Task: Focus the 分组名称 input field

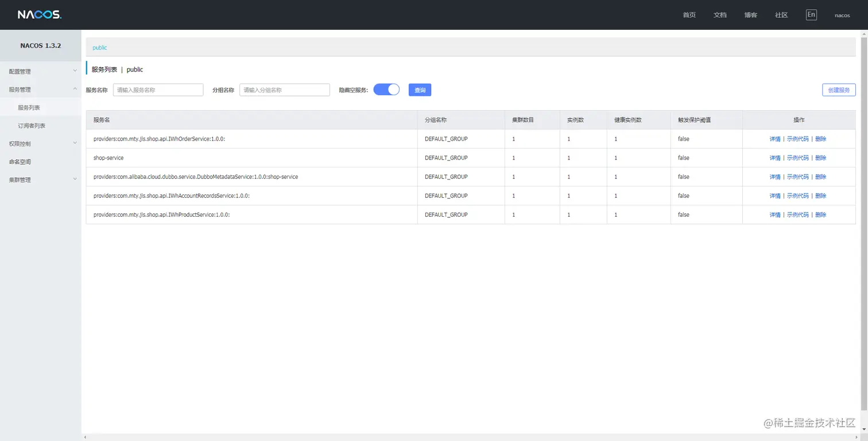Action: click(x=285, y=90)
